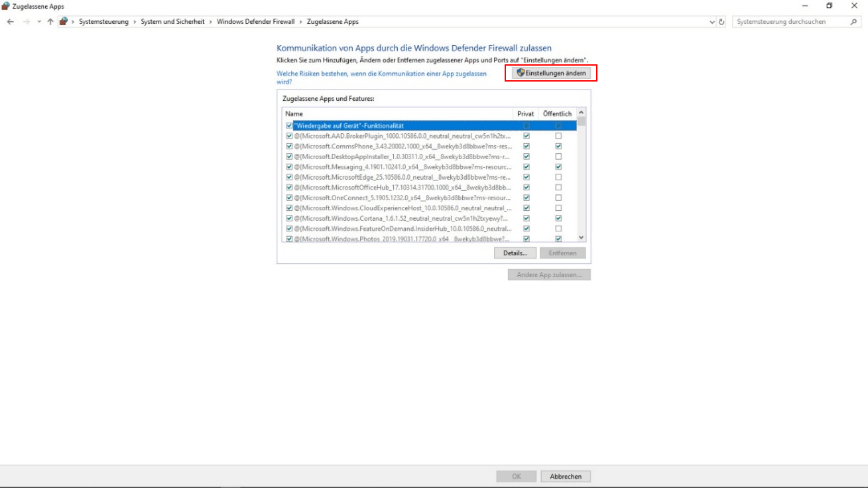Toggle Privat checkbox for CommsPhone
This screenshot has height=488, width=868.
coord(527,146)
